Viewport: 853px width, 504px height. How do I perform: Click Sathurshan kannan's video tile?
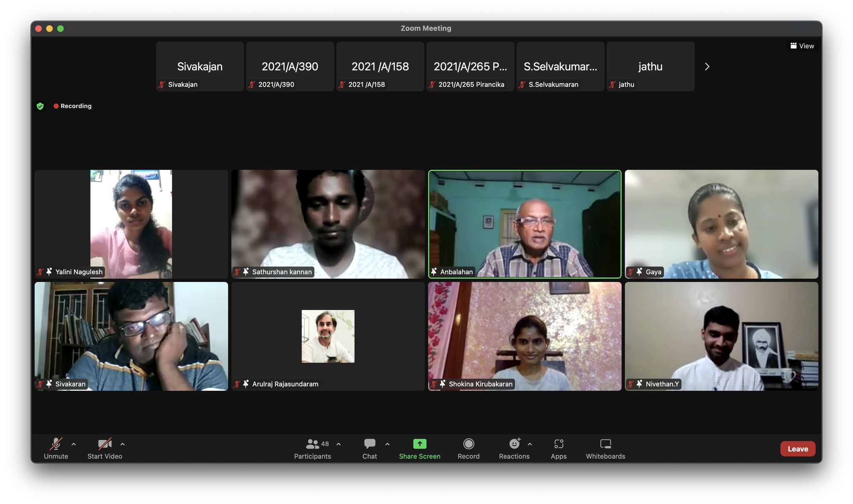point(328,224)
